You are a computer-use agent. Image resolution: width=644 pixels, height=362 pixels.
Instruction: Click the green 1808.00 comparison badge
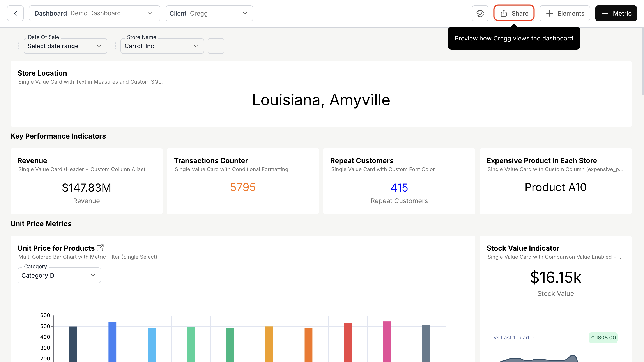coord(603,337)
